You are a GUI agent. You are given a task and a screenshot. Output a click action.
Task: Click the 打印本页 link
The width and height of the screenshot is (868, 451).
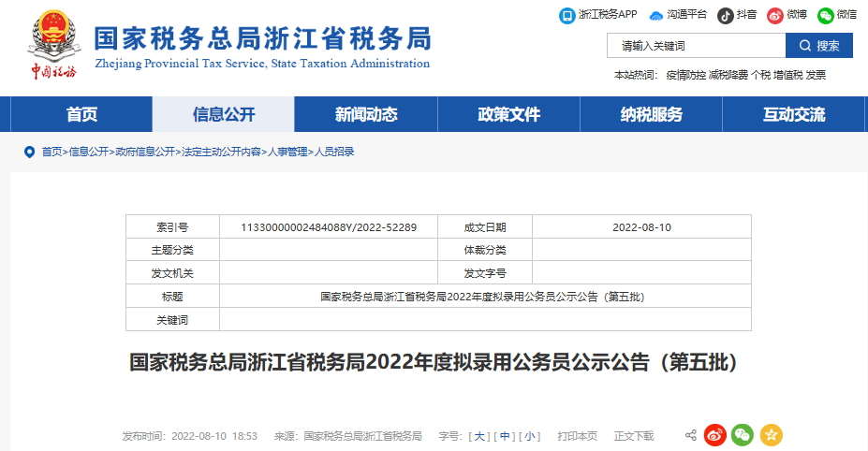coord(577,436)
